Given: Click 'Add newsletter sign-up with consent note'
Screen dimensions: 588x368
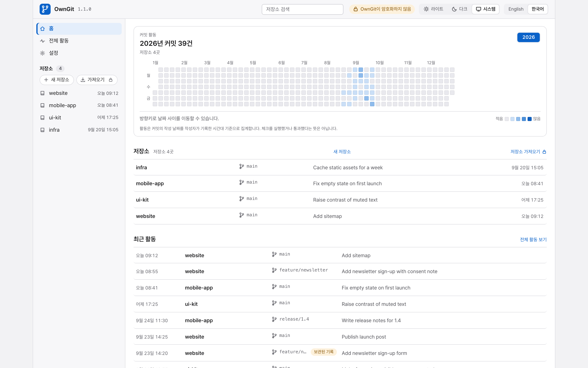Looking at the screenshot, I should coord(389,271).
